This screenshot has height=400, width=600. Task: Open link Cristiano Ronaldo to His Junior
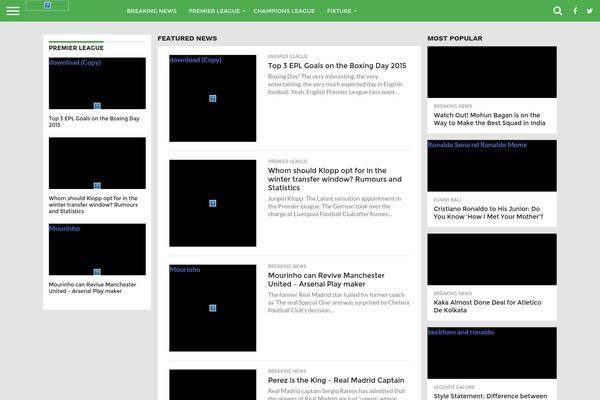click(488, 213)
